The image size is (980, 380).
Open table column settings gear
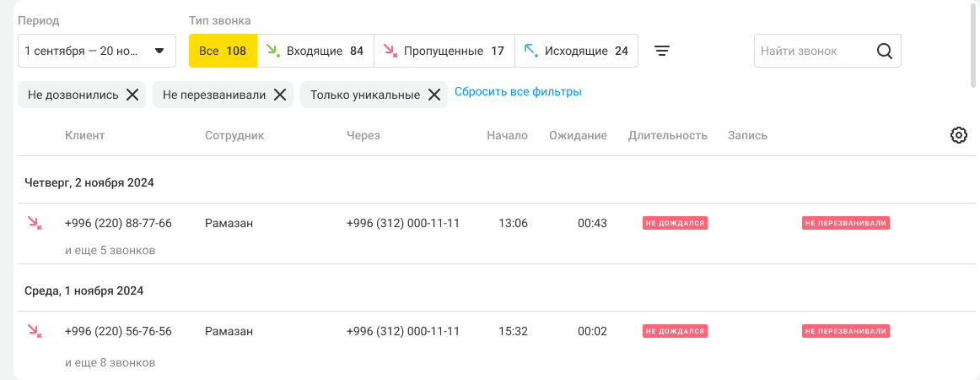click(x=958, y=135)
